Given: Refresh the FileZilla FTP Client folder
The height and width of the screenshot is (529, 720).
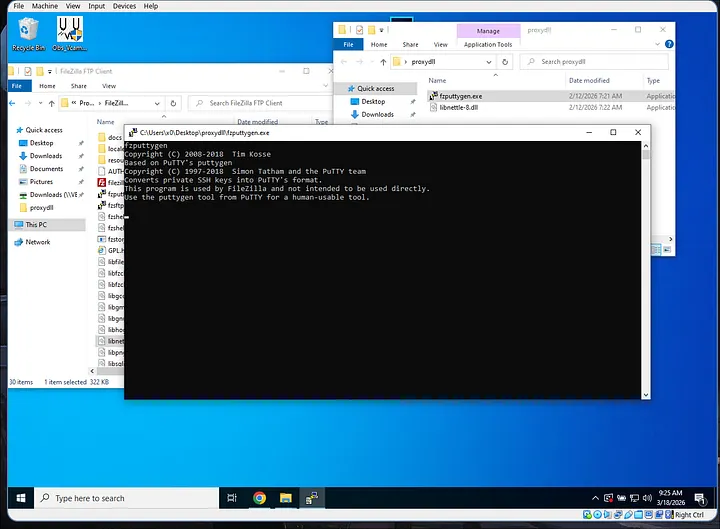Looking at the screenshot, I should pyautogui.click(x=173, y=103).
